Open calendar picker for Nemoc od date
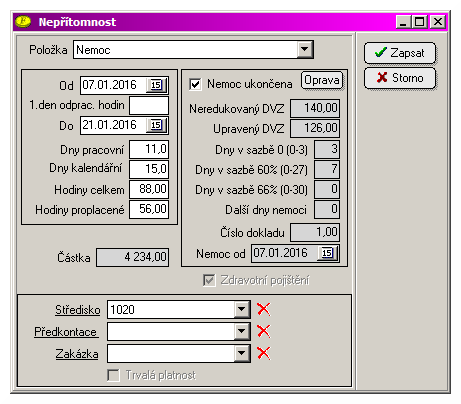The image size is (461, 404). (x=328, y=253)
